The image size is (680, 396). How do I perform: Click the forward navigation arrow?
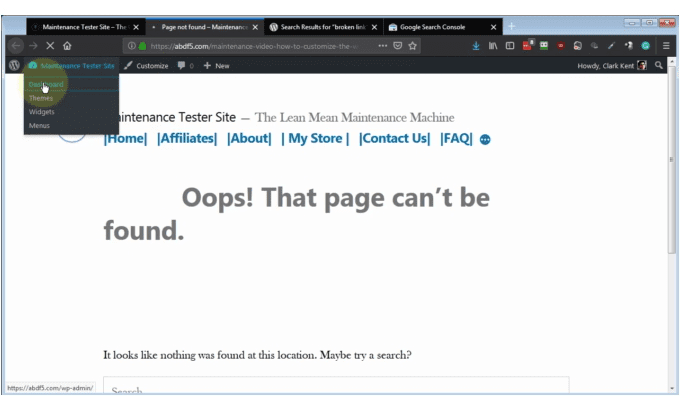[33, 46]
